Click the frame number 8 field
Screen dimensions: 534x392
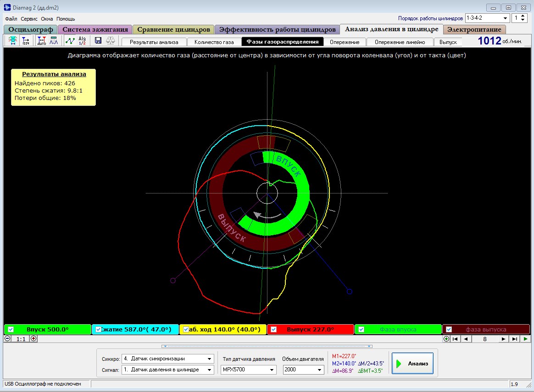coord(484,339)
